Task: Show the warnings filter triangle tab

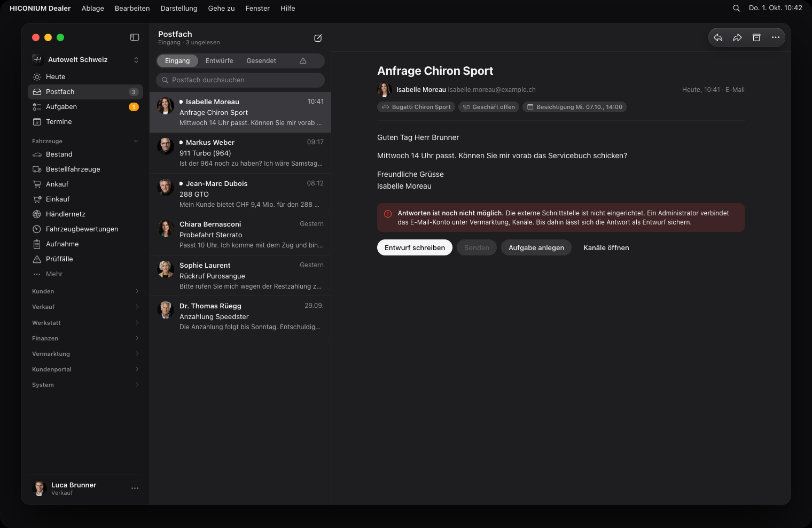Action: 303,61
